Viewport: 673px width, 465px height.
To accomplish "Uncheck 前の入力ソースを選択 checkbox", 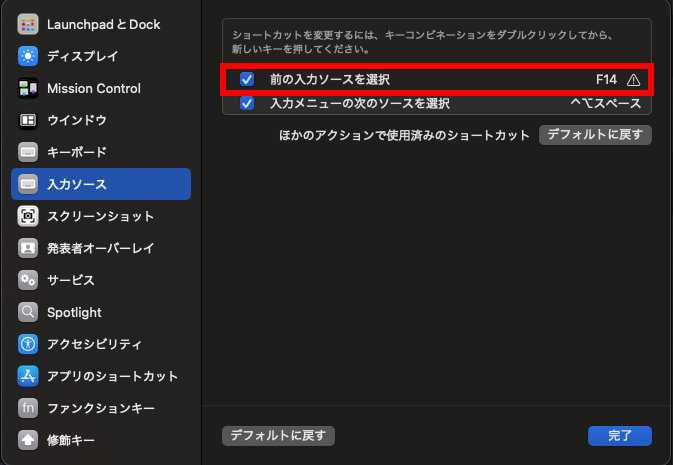I will pyautogui.click(x=247, y=79).
